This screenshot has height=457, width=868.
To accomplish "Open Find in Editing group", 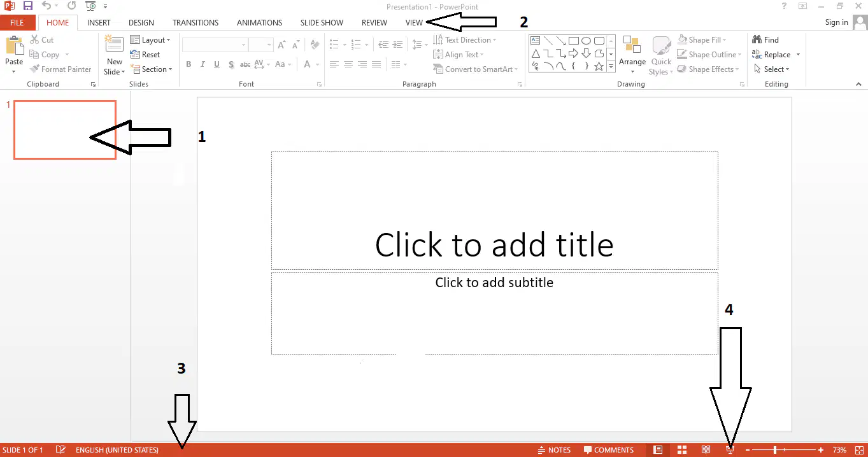I will [x=765, y=39].
